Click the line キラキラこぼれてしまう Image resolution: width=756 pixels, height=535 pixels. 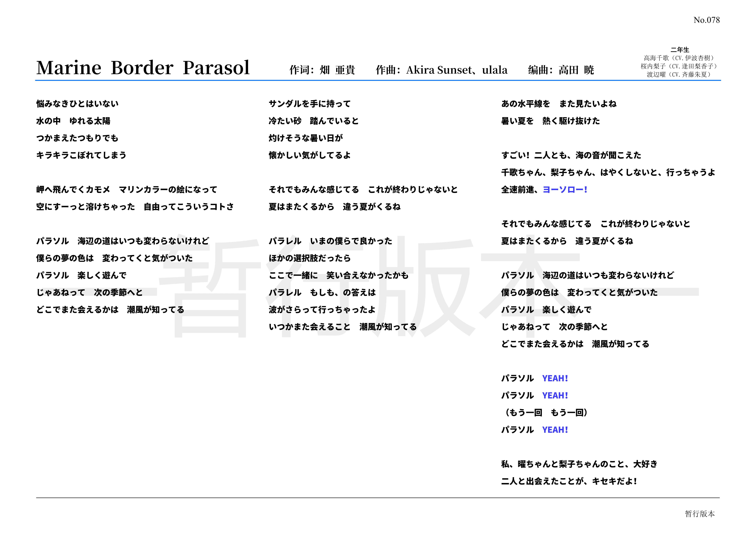(81, 155)
